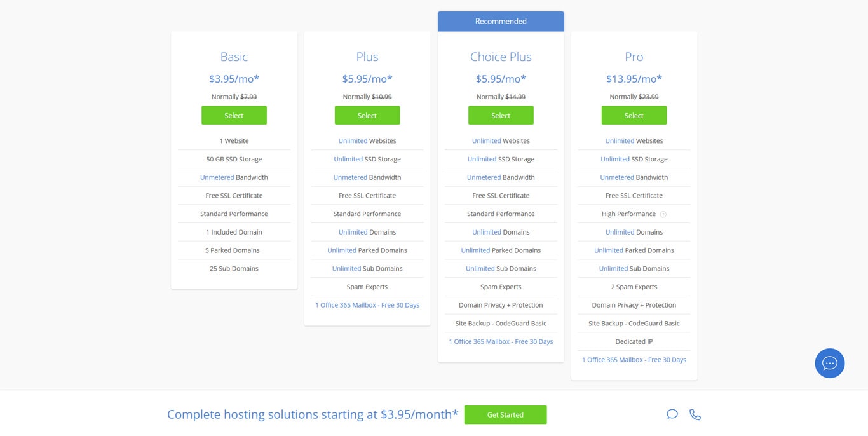Open Unlimited Parked Domains link under Choice Plus
The height and width of the screenshot is (436, 868).
[475, 250]
